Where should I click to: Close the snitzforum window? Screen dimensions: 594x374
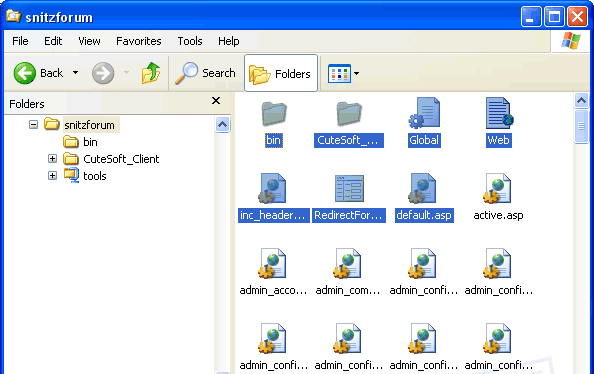pyautogui.click(x=577, y=16)
